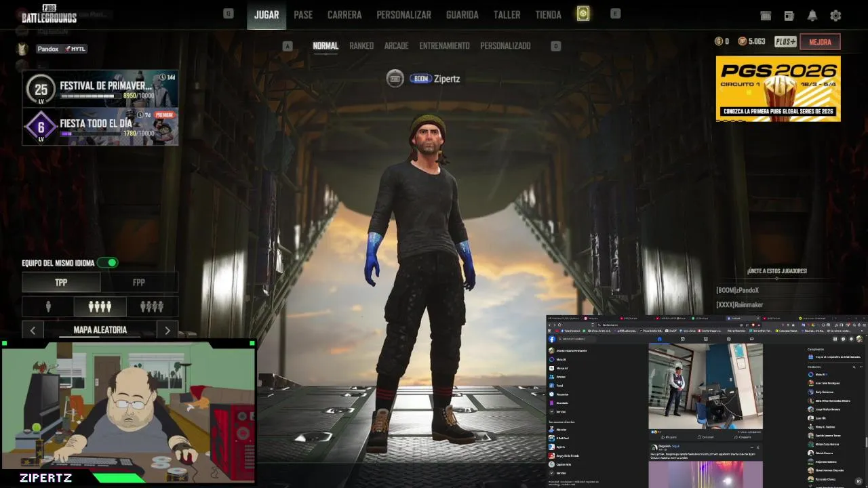Click the Facebook page scrollbar

click(866, 442)
